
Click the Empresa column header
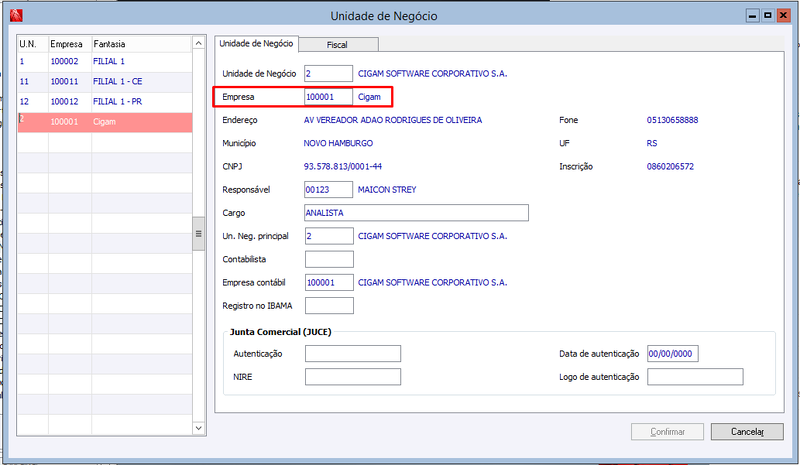click(70, 44)
